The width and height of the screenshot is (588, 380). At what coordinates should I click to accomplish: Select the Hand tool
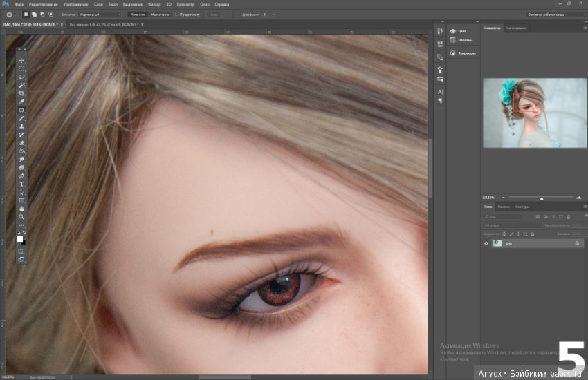[21, 209]
